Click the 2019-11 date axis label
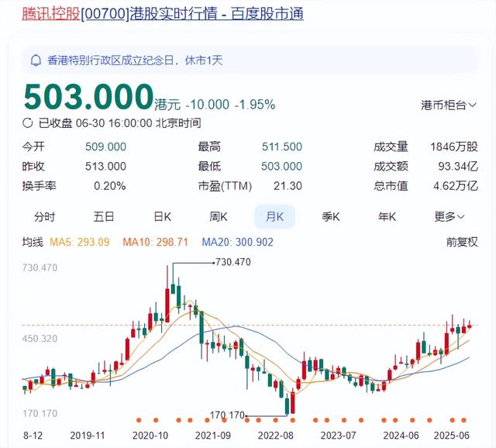This screenshot has height=448, width=496. [88, 436]
